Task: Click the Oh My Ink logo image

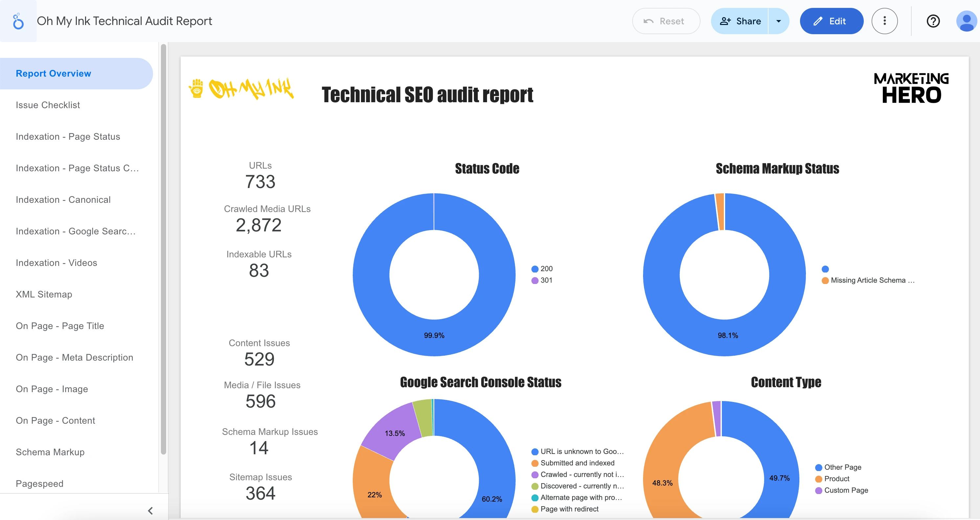Action: click(x=242, y=89)
